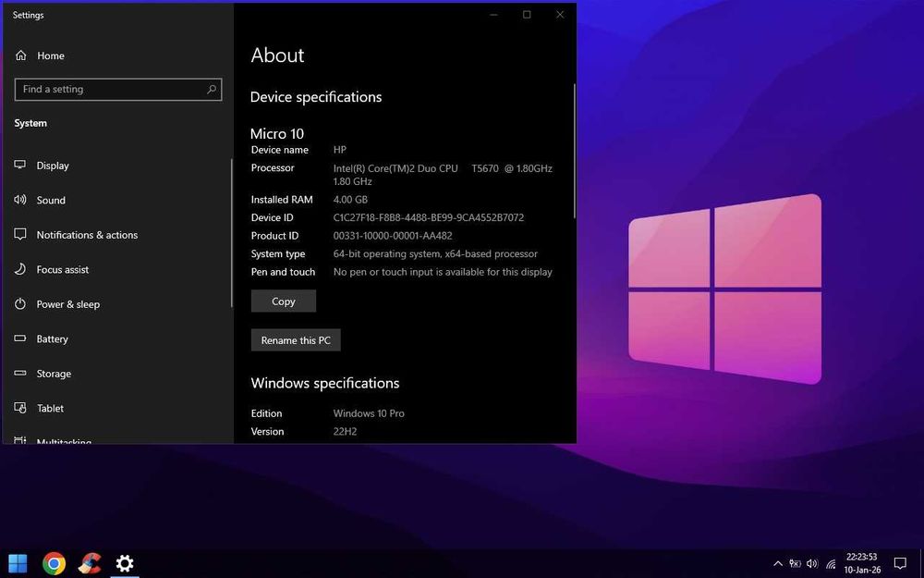
Task: Click the Wi-Fi network tray icon
Action: tap(831, 564)
